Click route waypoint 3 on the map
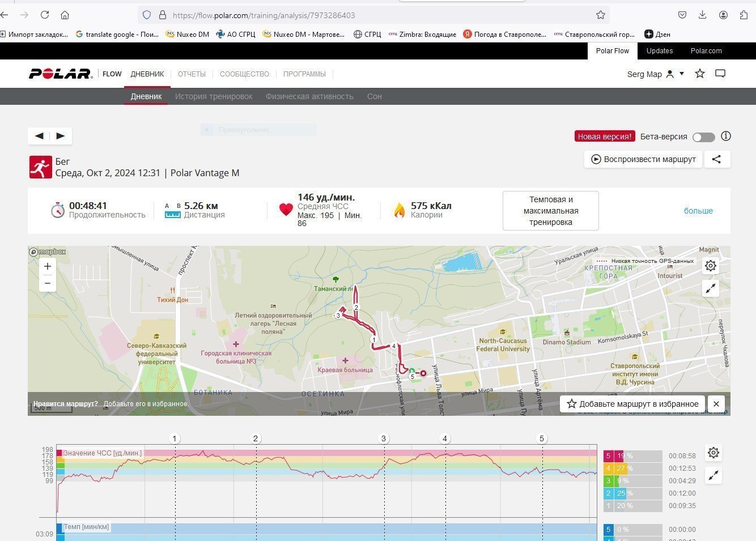The width and height of the screenshot is (756, 541). 338,315
